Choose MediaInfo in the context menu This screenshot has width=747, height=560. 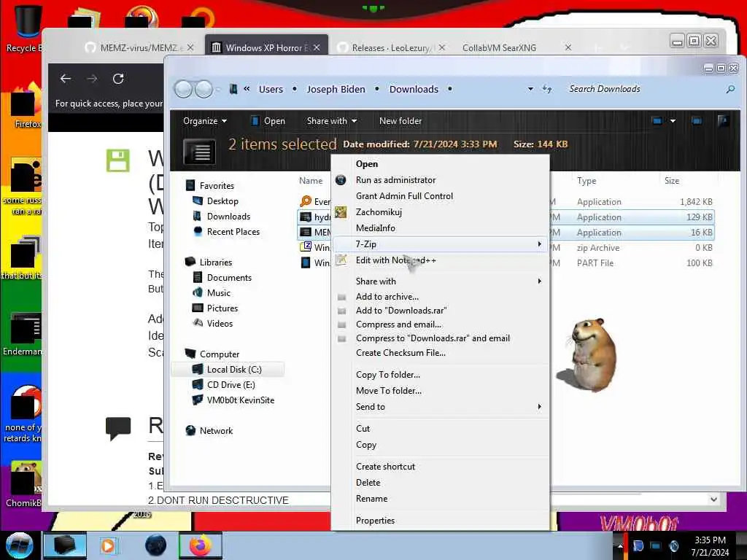pyautogui.click(x=441, y=228)
